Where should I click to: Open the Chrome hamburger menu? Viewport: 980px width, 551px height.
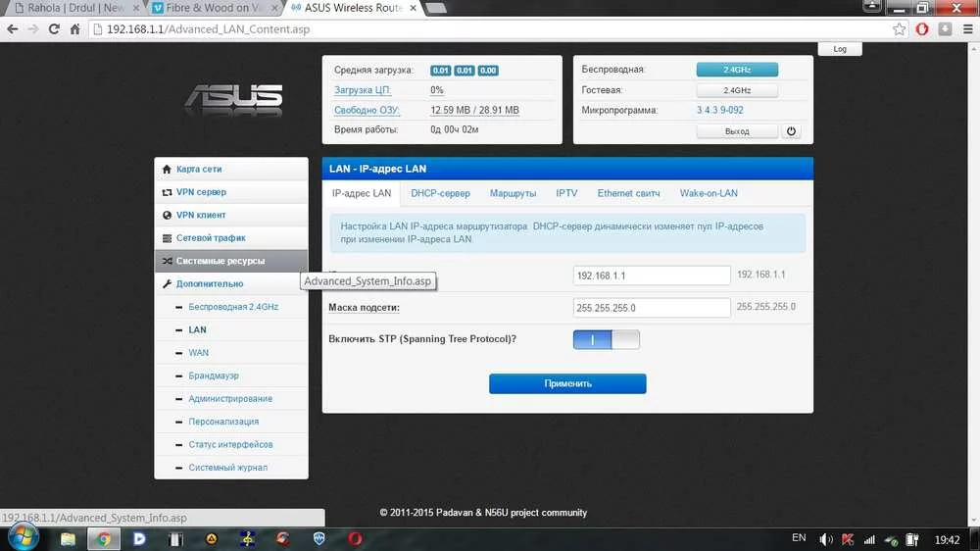click(967, 28)
